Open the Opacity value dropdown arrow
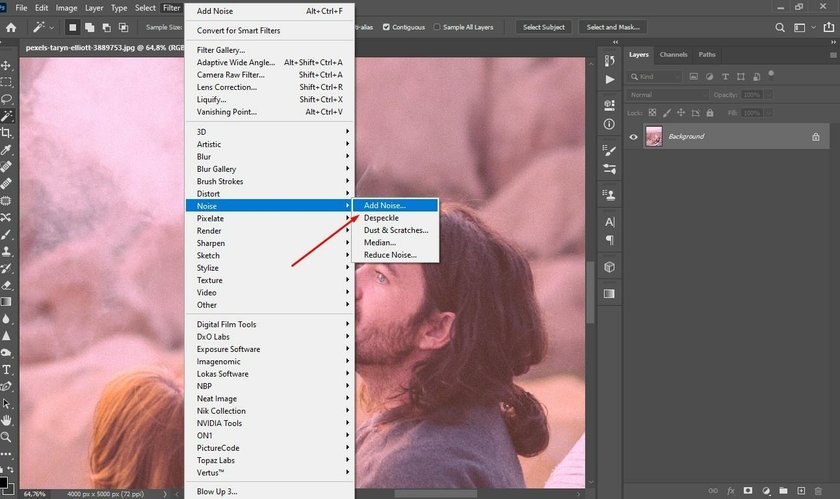Screen dimensions: 840x499 [x=769, y=95]
